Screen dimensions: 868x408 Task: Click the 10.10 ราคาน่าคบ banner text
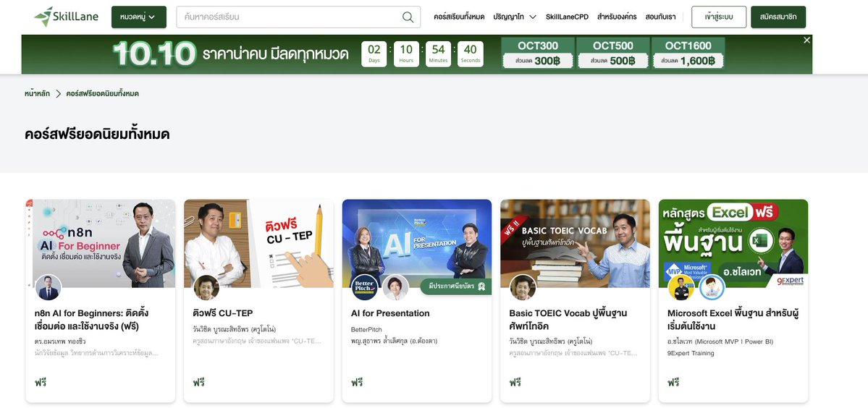click(x=230, y=54)
